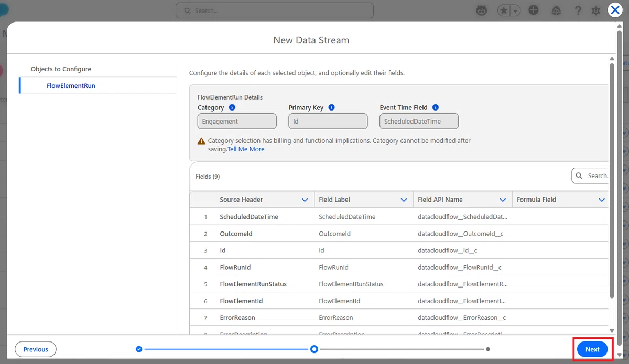Click the completed first step in progress indicator
629x364 pixels.
point(139,349)
